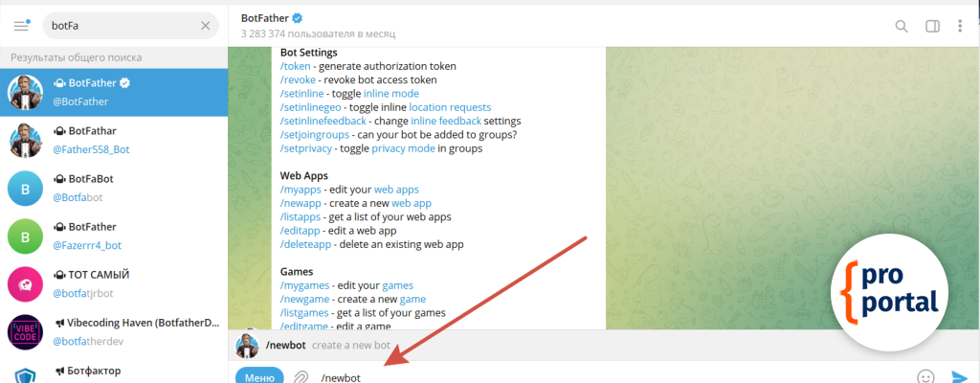Viewport: 980px width, 383px height.
Task: Send the message with arrow icon
Action: 959,376
